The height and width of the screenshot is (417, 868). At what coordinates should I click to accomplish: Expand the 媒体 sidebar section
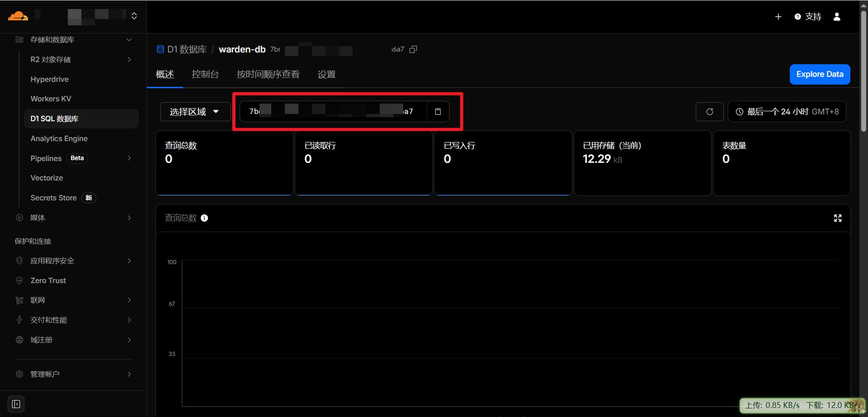coord(129,218)
